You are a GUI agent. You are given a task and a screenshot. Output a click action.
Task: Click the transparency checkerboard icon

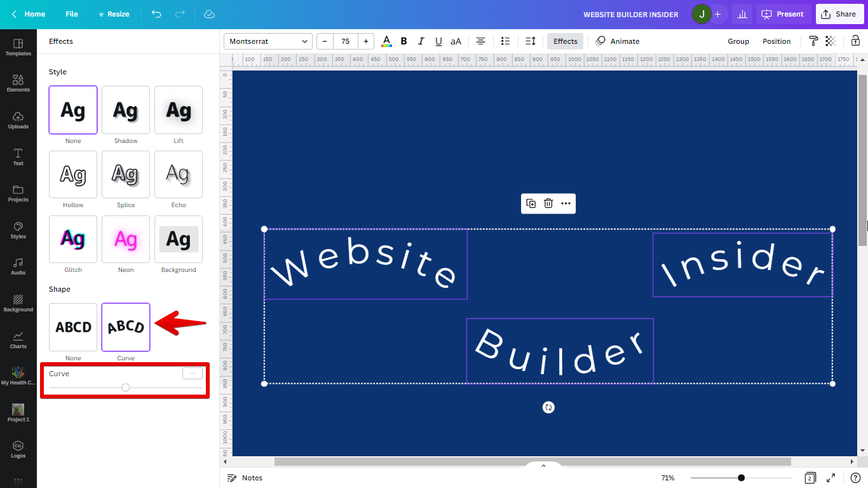[x=831, y=41]
